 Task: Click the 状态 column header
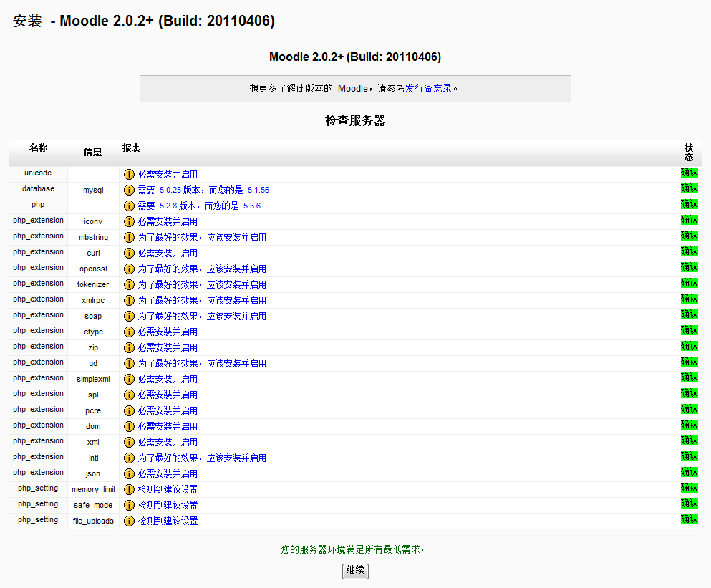tap(689, 152)
